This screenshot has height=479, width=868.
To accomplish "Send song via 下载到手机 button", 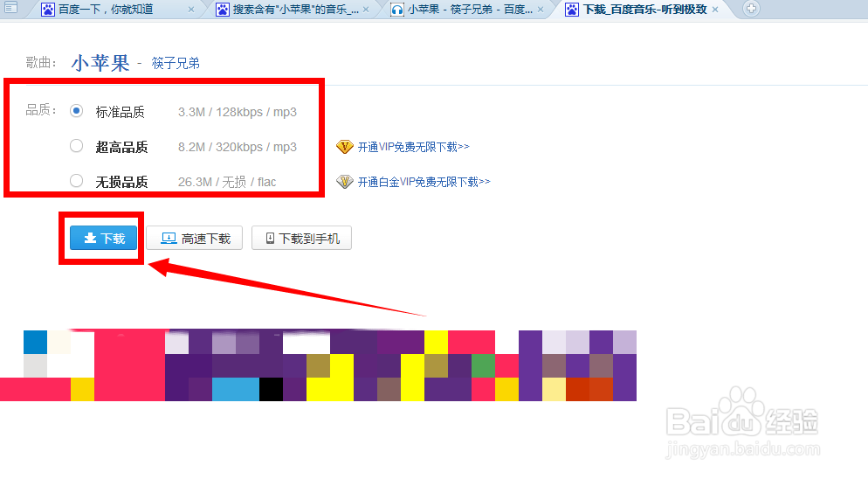I will [x=301, y=238].
